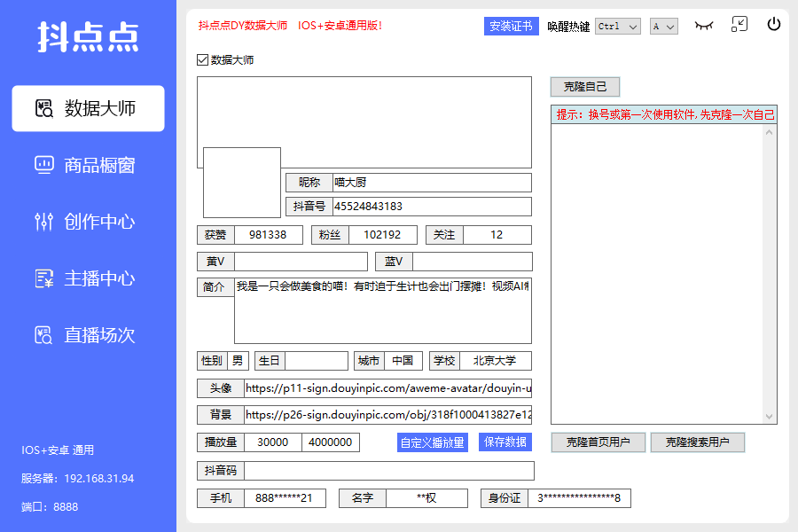The height and width of the screenshot is (532, 798).
Task: Click the 关注 value field
Action: pos(497,235)
